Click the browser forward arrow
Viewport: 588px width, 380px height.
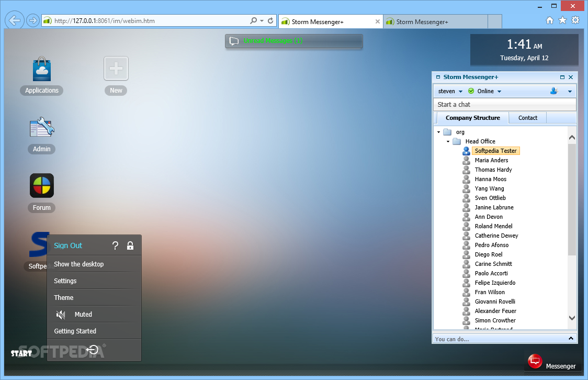tap(33, 20)
